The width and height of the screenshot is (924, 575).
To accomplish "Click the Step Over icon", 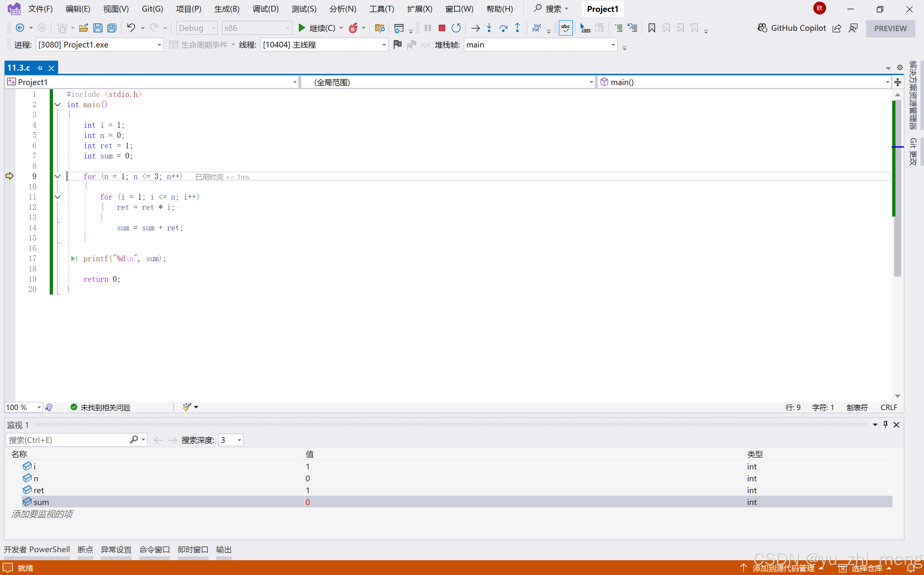I will coord(503,28).
